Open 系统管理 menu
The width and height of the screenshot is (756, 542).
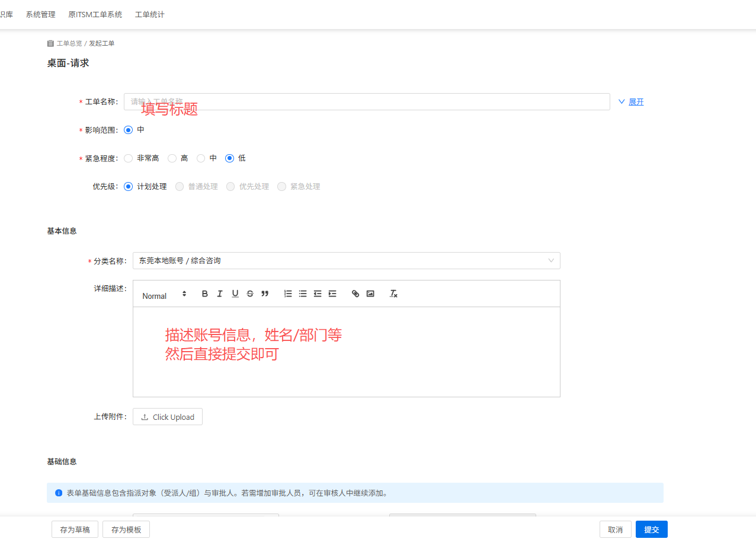click(x=40, y=14)
